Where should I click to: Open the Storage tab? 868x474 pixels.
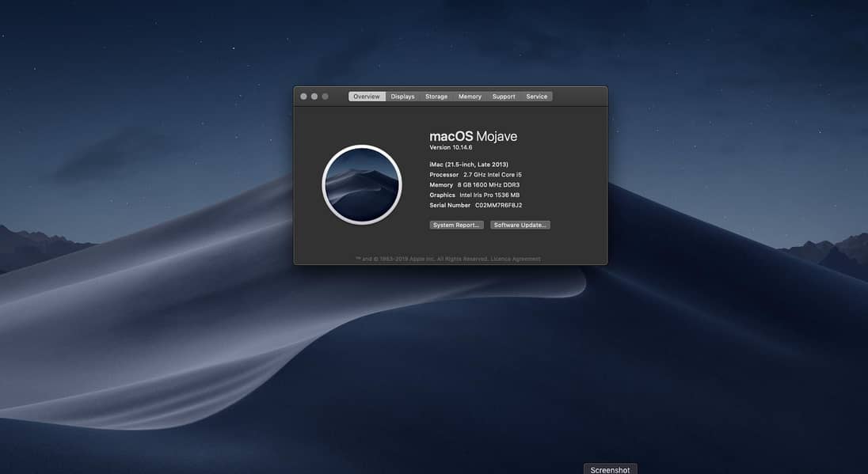(x=436, y=97)
